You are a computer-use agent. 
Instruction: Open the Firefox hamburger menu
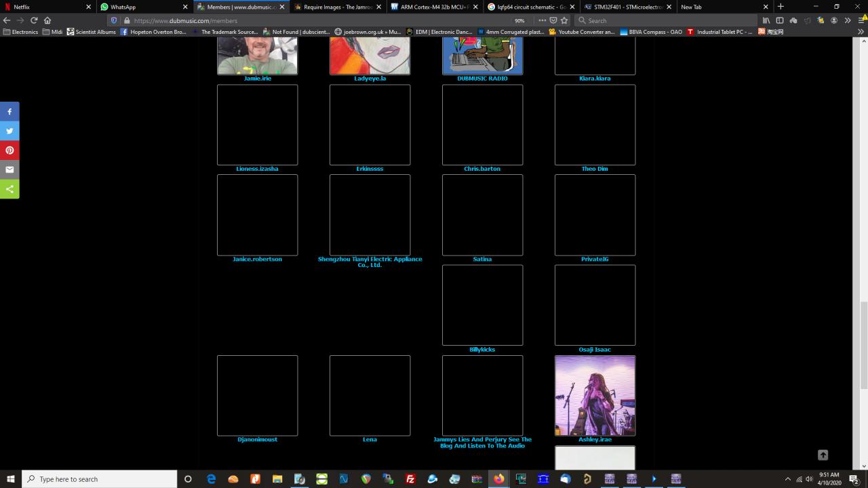click(x=861, y=20)
